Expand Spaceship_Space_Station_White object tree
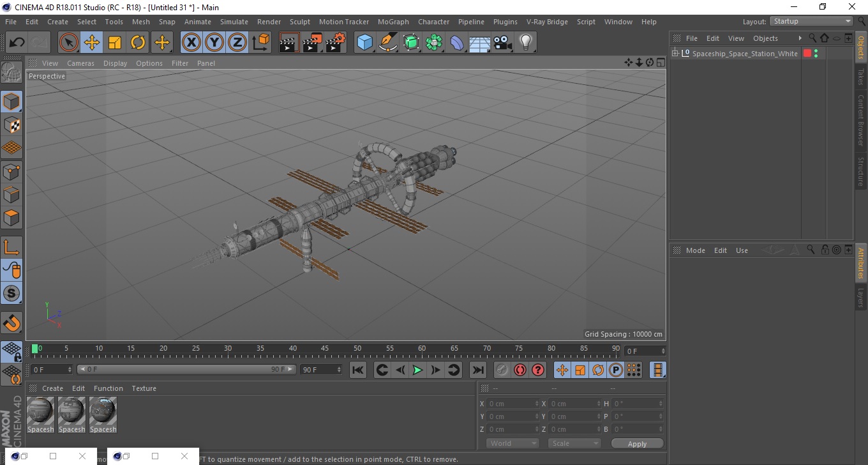Screen dimensions: 868x465 point(675,54)
